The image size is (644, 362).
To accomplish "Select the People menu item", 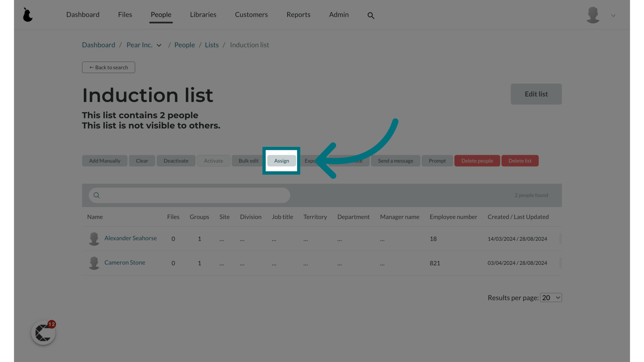I will pyautogui.click(x=161, y=14).
